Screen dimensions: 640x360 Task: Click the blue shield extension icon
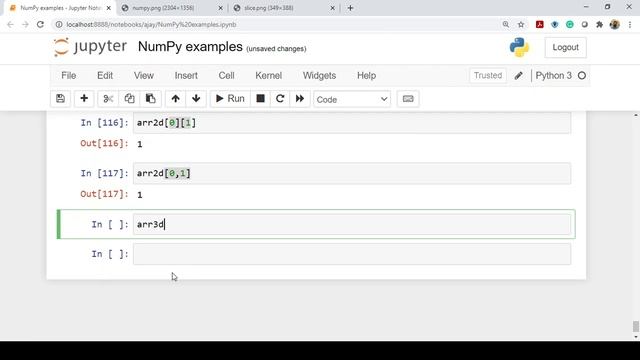tap(555, 24)
